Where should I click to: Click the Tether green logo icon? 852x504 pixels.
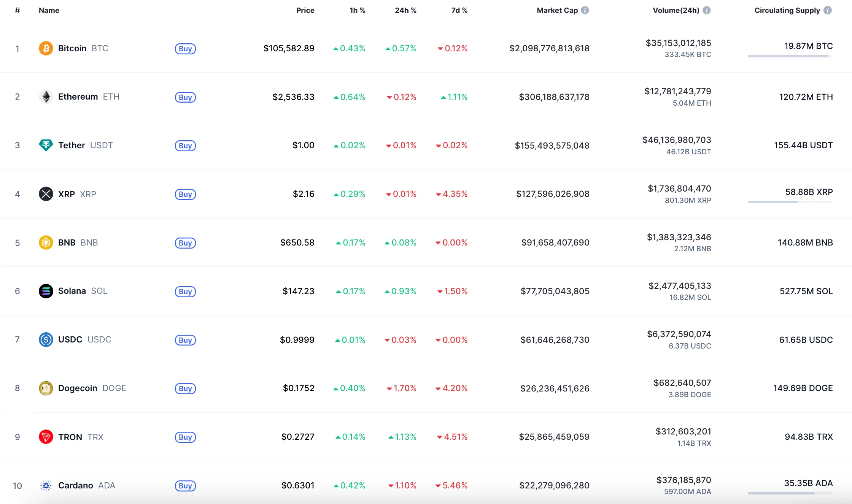46,145
